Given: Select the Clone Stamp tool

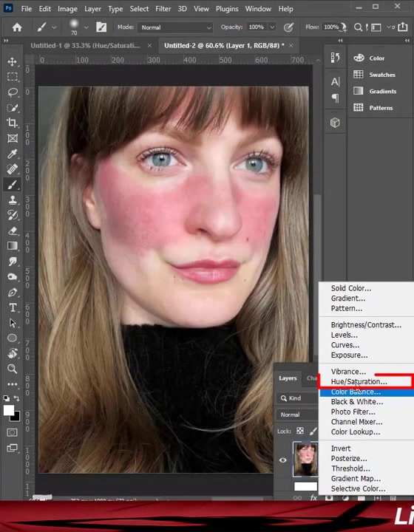Looking at the screenshot, I should click(13, 199).
